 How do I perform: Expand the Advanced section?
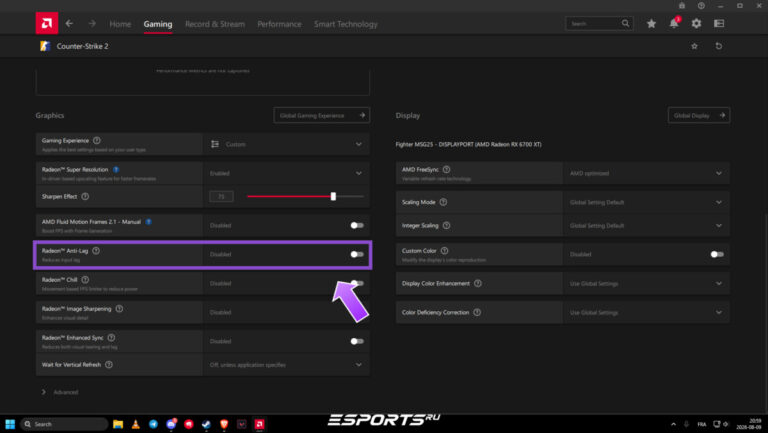click(x=60, y=392)
